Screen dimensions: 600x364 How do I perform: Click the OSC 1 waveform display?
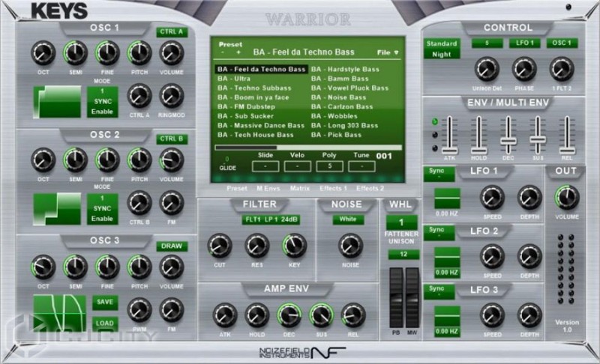58,102
